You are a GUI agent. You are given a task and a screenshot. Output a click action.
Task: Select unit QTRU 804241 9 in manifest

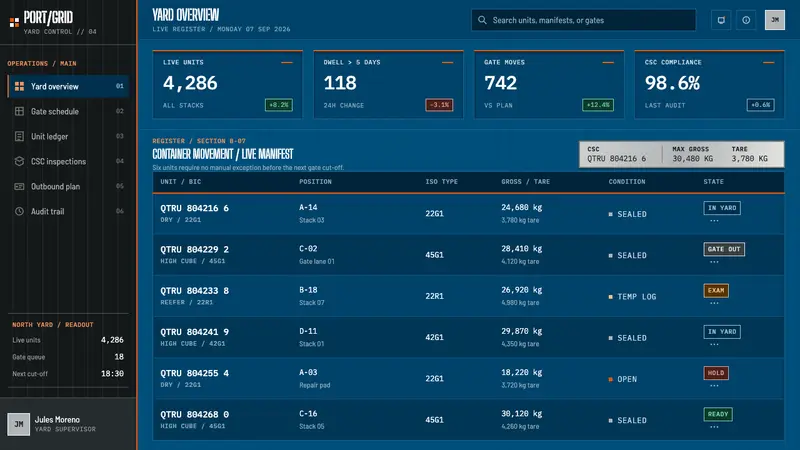[x=194, y=332]
